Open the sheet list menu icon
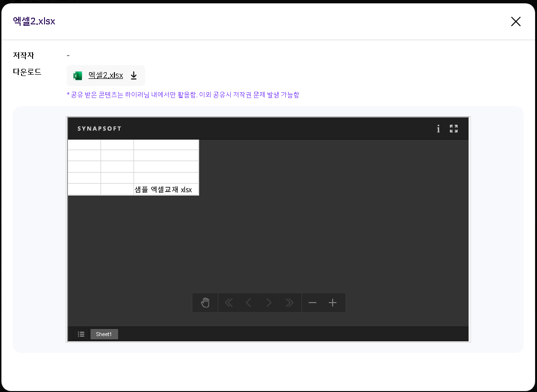537x392 pixels. (x=81, y=334)
